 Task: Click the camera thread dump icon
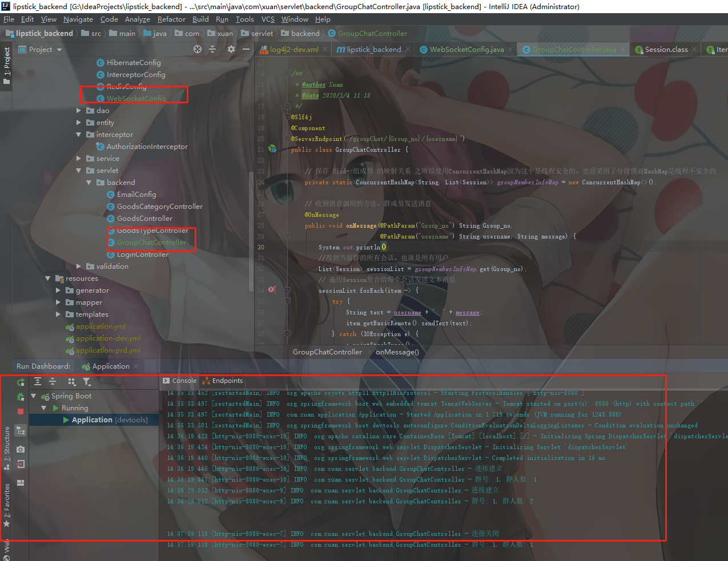point(21,449)
